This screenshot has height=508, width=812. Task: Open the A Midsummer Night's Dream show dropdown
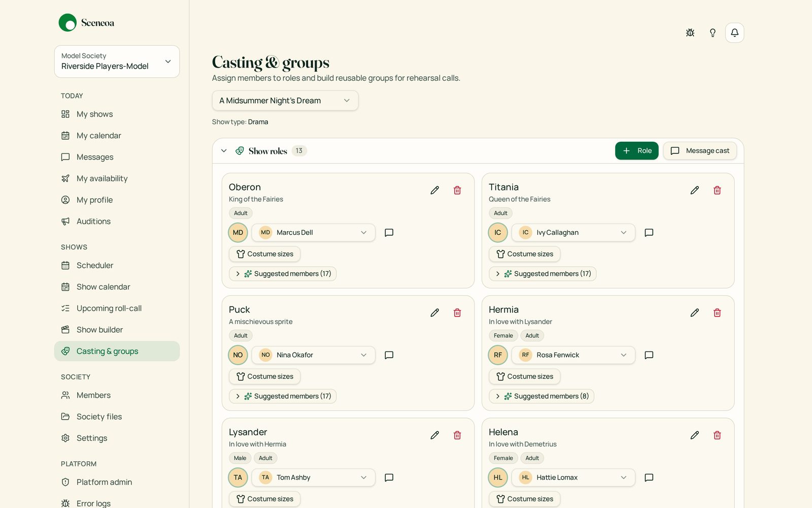(285, 101)
